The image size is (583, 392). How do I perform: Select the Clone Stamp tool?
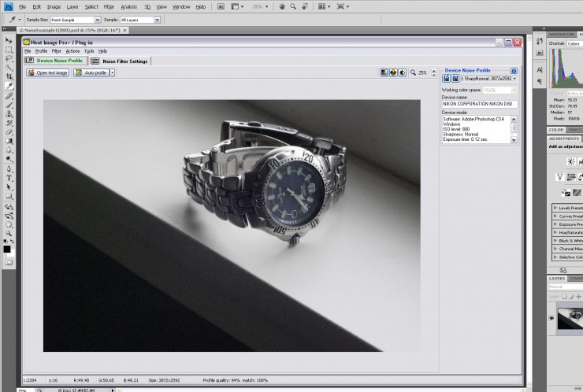tap(9, 113)
